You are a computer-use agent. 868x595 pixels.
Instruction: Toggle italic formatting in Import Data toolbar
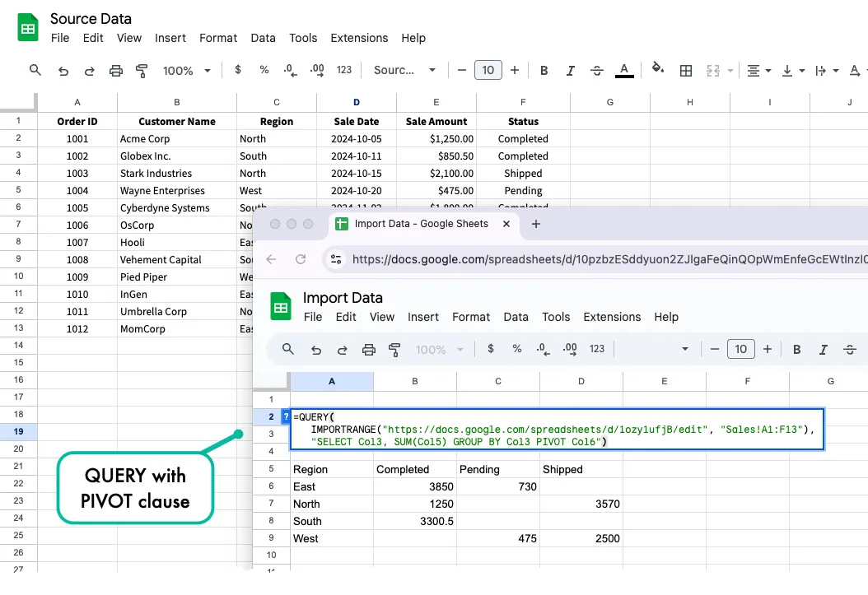click(x=823, y=349)
